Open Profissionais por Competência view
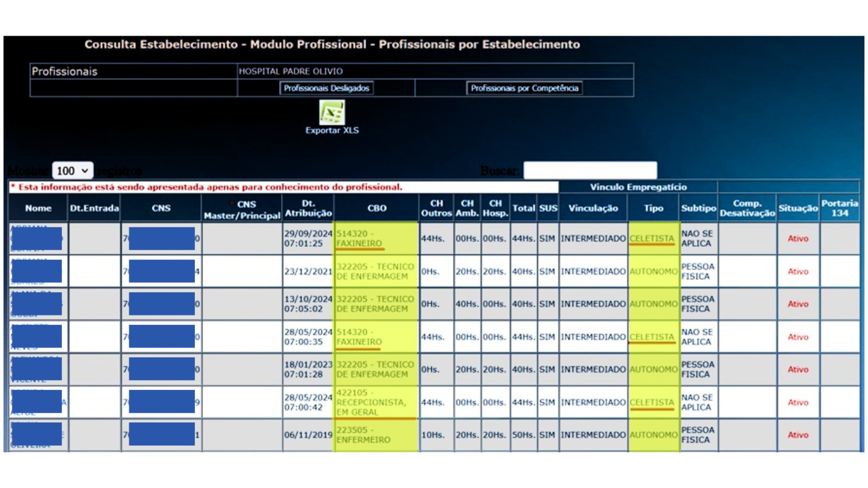868x488 pixels. pyautogui.click(x=524, y=88)
